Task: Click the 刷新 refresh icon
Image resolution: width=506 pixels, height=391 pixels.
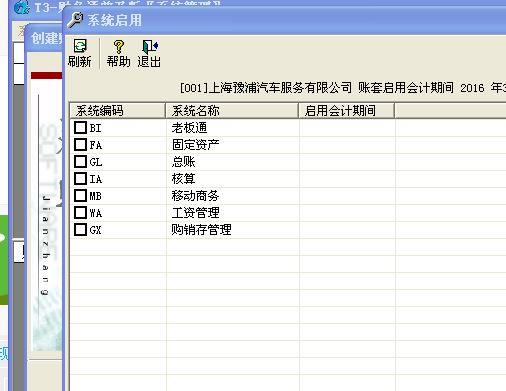Action: tap(80, 46)
